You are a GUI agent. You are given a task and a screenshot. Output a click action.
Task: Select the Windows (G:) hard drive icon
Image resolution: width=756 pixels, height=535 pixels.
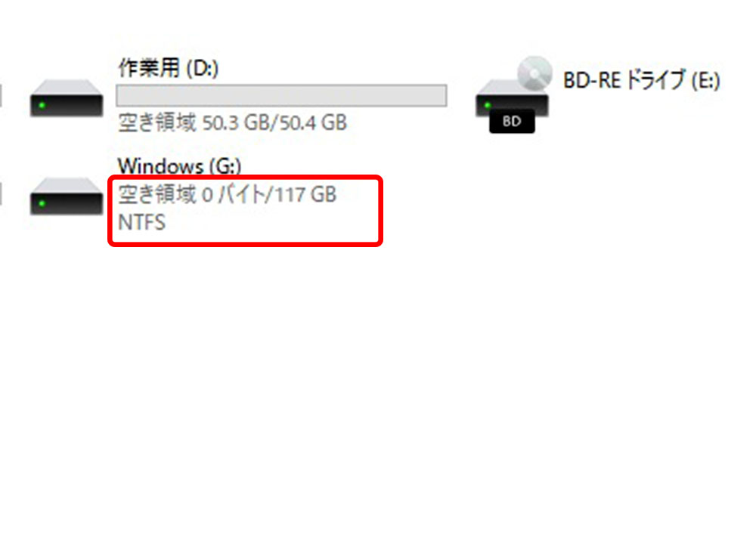click(x=66, y=196)
